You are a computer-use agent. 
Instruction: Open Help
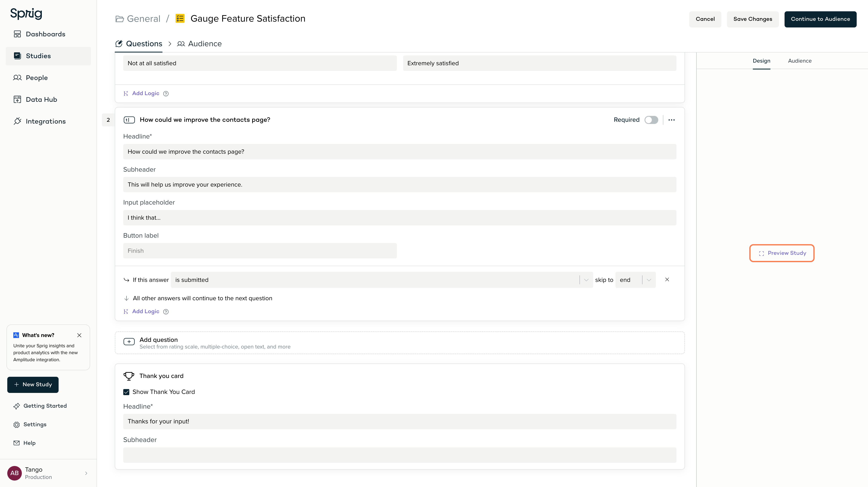[x=24, y=443]
